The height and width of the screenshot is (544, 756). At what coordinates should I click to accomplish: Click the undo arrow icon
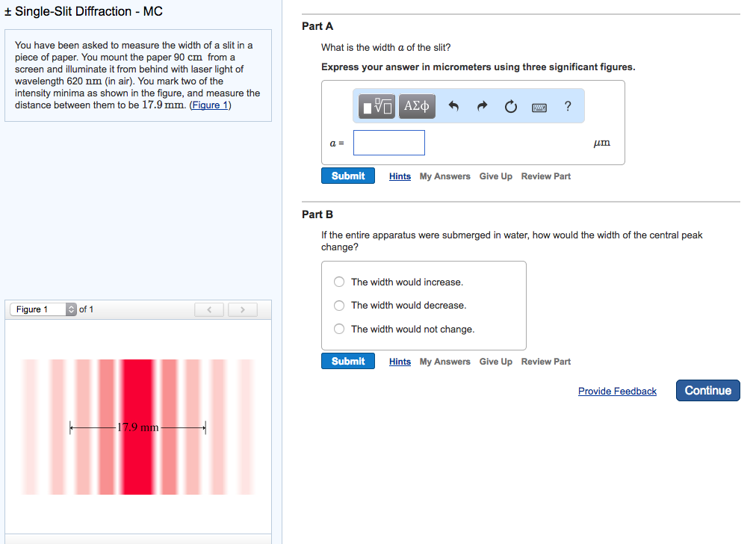pos(453,107)
